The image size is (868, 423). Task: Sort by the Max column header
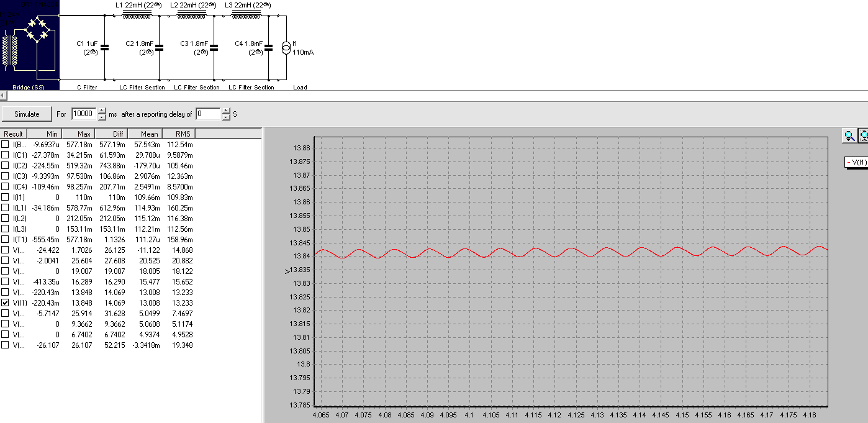[x=77, y=134]
